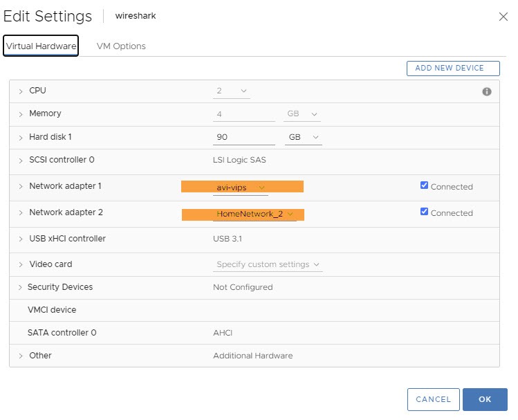
Task: Confirm changes with the OK button
Action: point(485,399)
